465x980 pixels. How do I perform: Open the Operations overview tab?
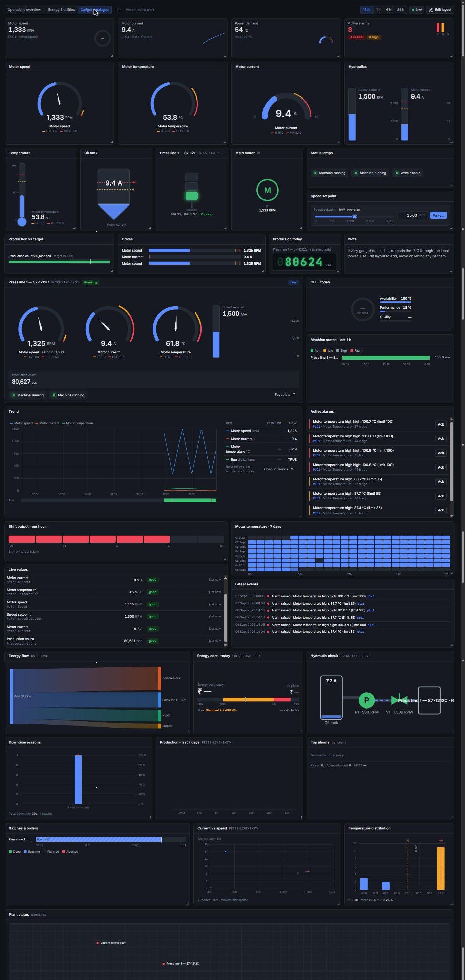click(25, 10)
